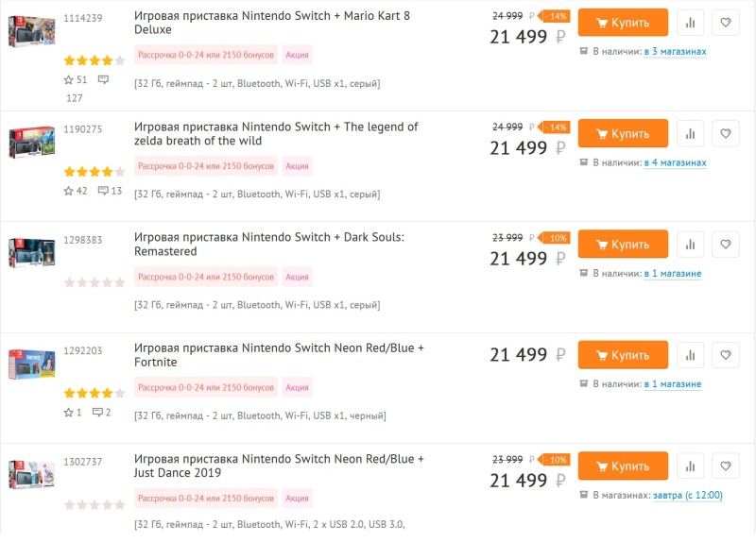Open availability in 3 stores link
Image resolution: width=756 pixels, height=542 pixels.
pos(675,51)
